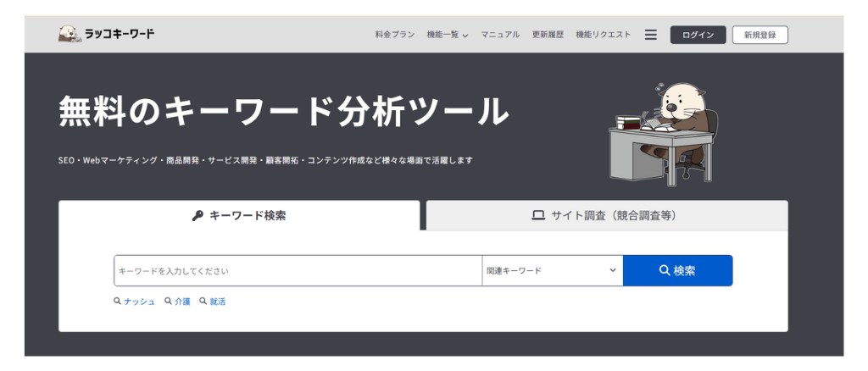The height and width of the screenshot is (371, 868).
Task: Click the 新規登録 sign-up button
Action: coord(759,35)
